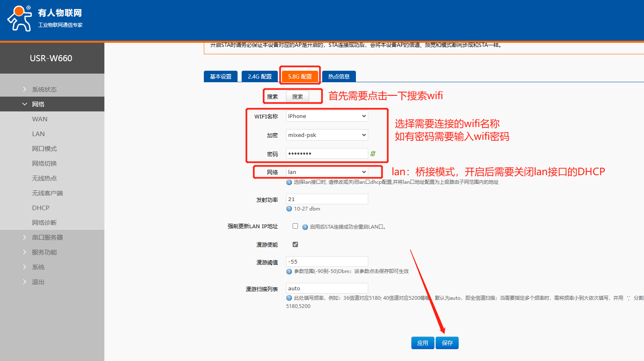Screen dimensions: 644x361
Task: Click the 有人物联网 logo icon
Action: (x=20, y=19)
